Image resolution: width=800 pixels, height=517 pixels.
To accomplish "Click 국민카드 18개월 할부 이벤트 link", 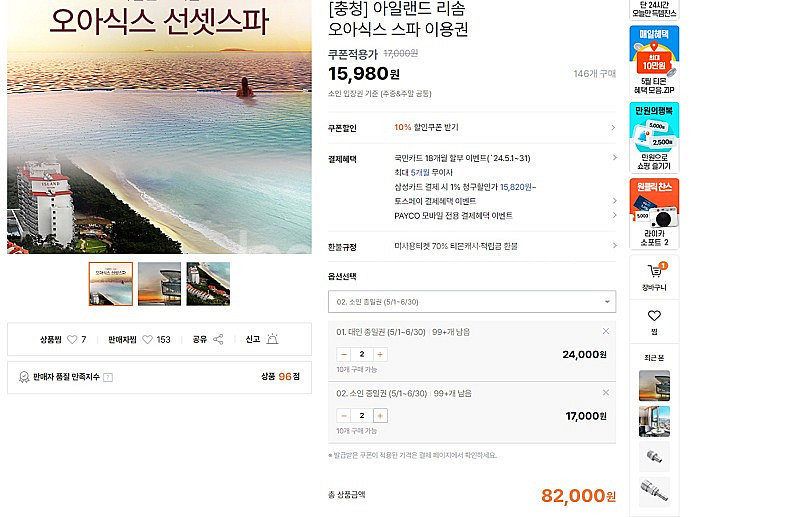I will tap(462, 158).
